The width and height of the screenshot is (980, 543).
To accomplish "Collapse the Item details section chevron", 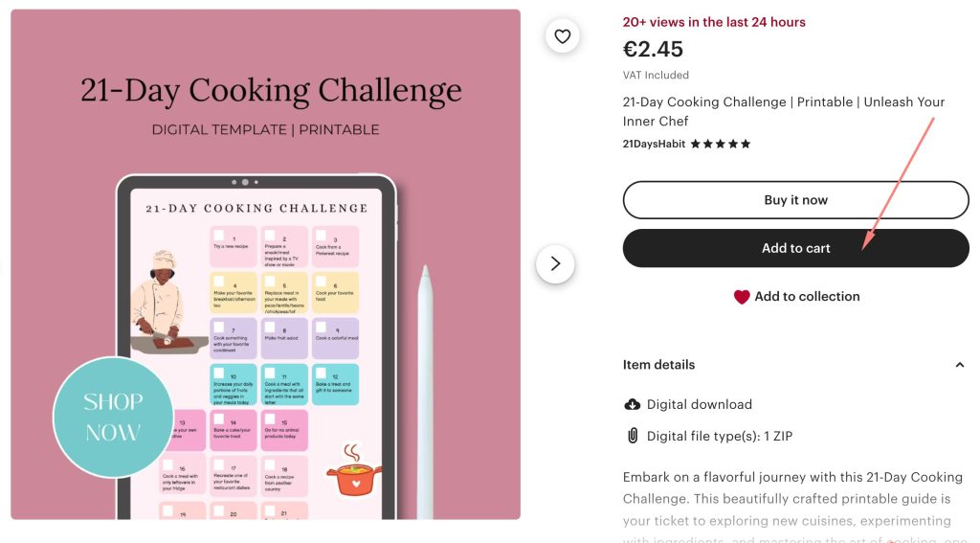I will pyautogui.click(x=960, y=365).
